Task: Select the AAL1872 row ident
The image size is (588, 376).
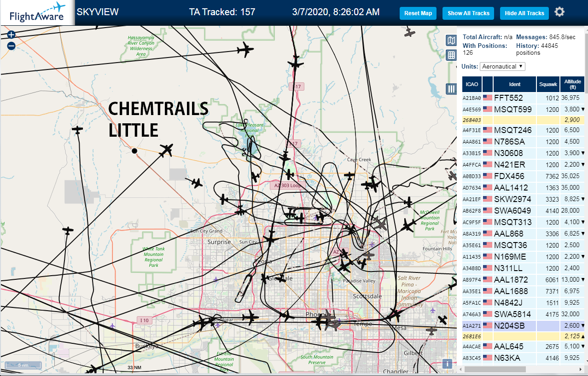Action: click(x=511, y=279)
